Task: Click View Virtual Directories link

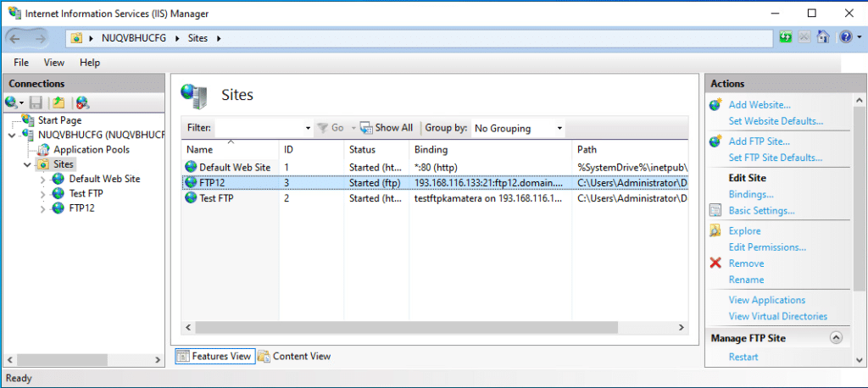Action: pyautogui.click(x=778, y=316)
